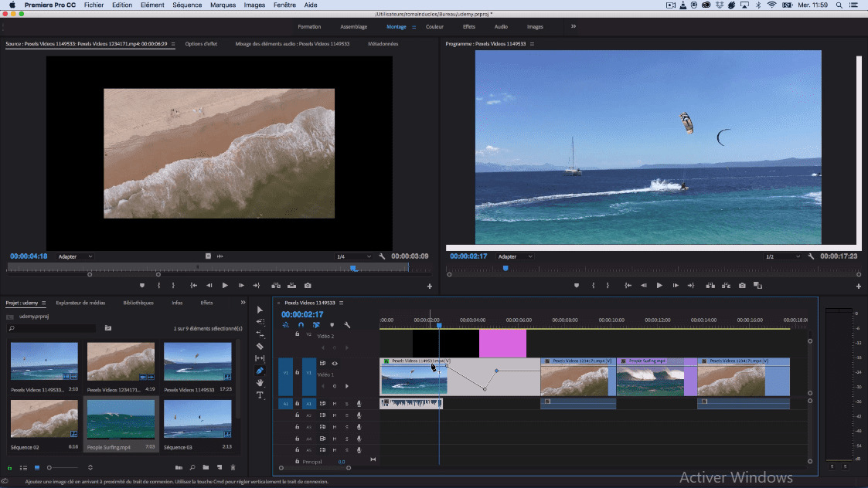Toggle nest sequence insert mode

(286, 325)
